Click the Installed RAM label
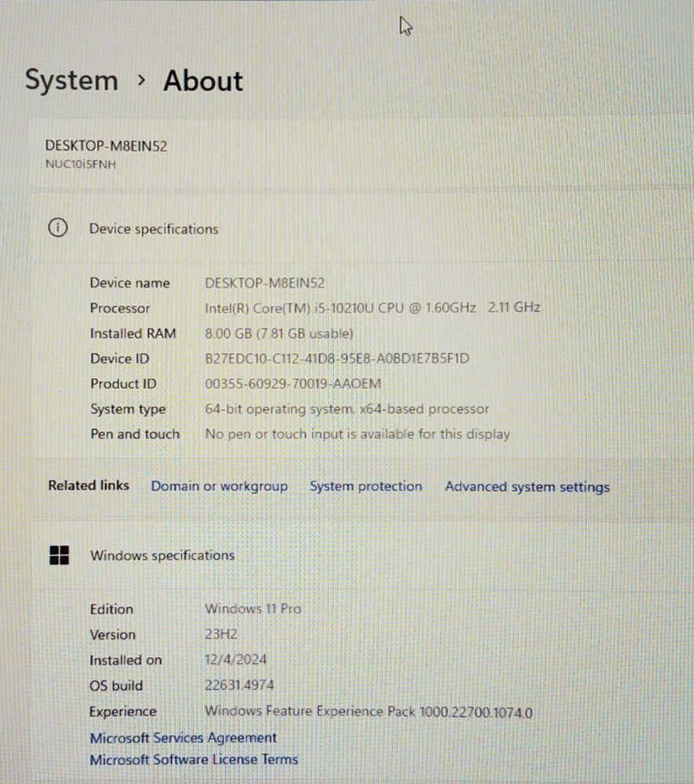The height and width of the screenshot is (784, 694). tap(133, 333)
